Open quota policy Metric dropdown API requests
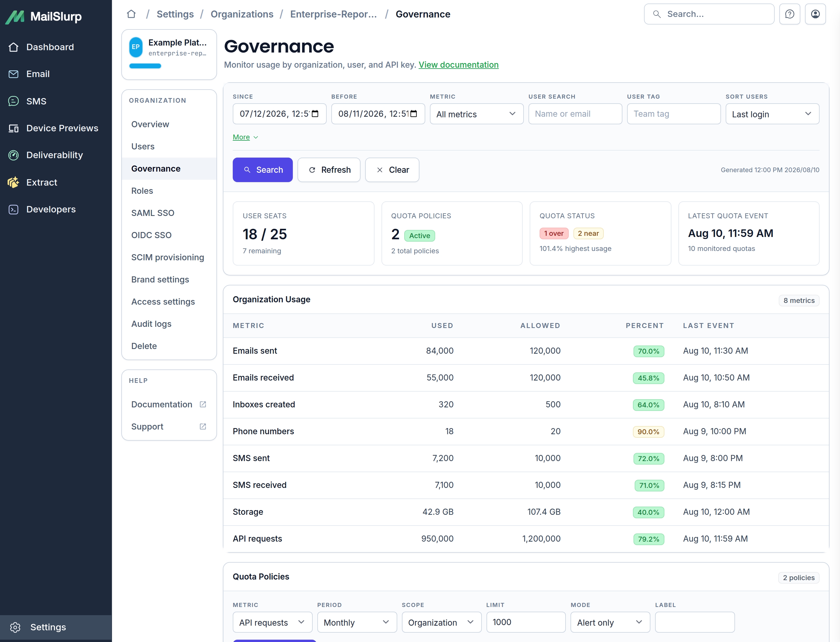 click(x=272, y=622)
